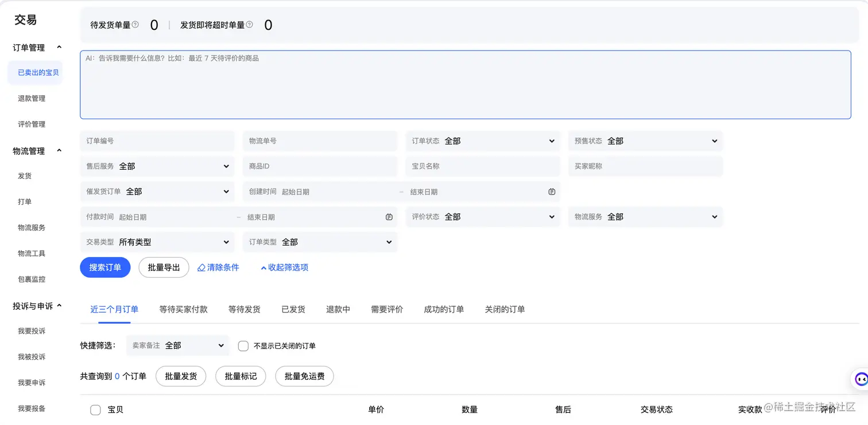Open the 预售状态 dropdown
The width and height of the screenshot is (868, 425).
(x=645, y=141)
